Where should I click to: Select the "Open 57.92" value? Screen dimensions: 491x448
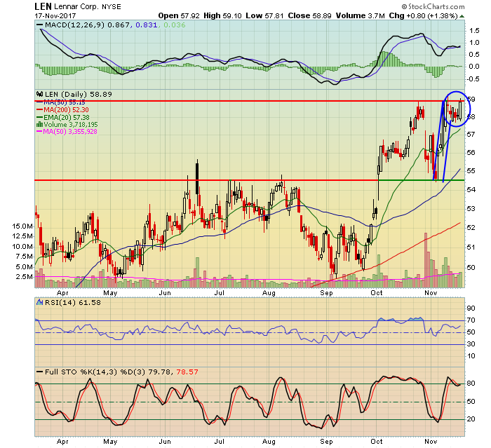pos(178,15)
